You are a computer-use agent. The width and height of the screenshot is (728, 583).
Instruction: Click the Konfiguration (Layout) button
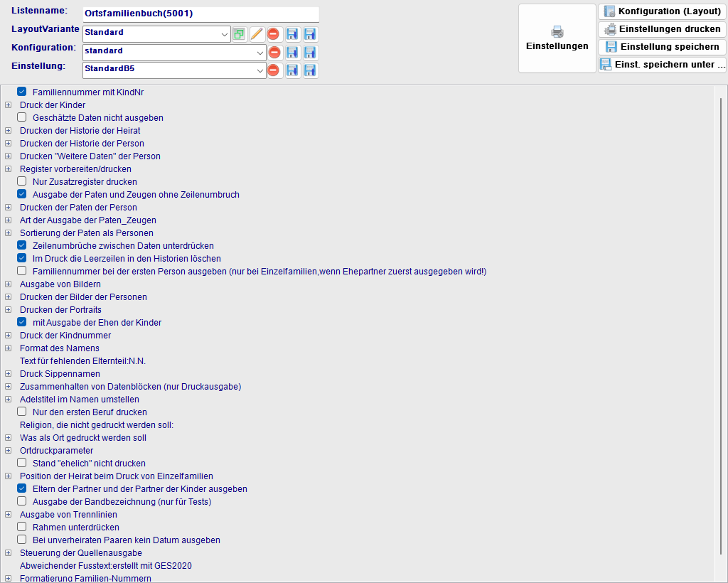(662, 11)
